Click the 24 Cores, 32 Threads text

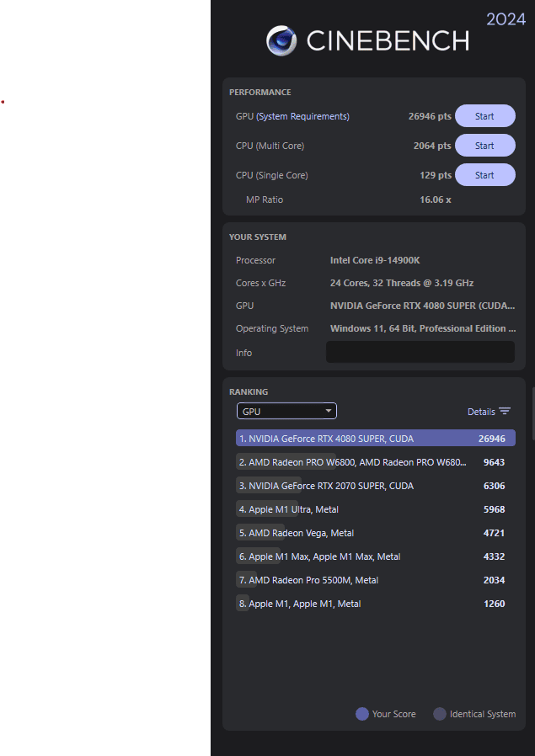[402, 283]
